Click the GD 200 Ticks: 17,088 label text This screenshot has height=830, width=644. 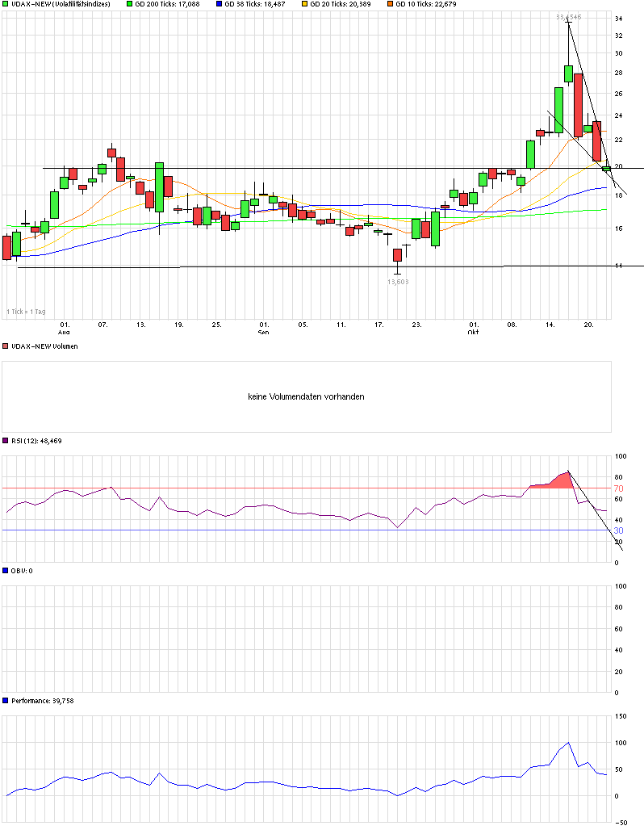[167, 4]
